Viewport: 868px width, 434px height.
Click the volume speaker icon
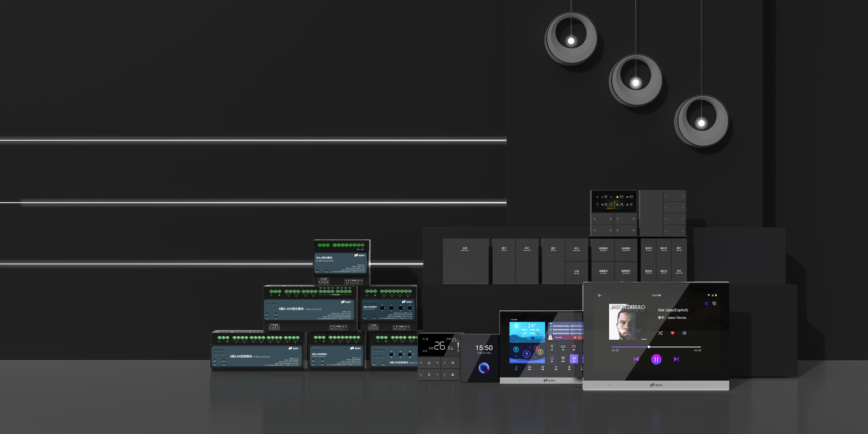(x=684, y=333)
